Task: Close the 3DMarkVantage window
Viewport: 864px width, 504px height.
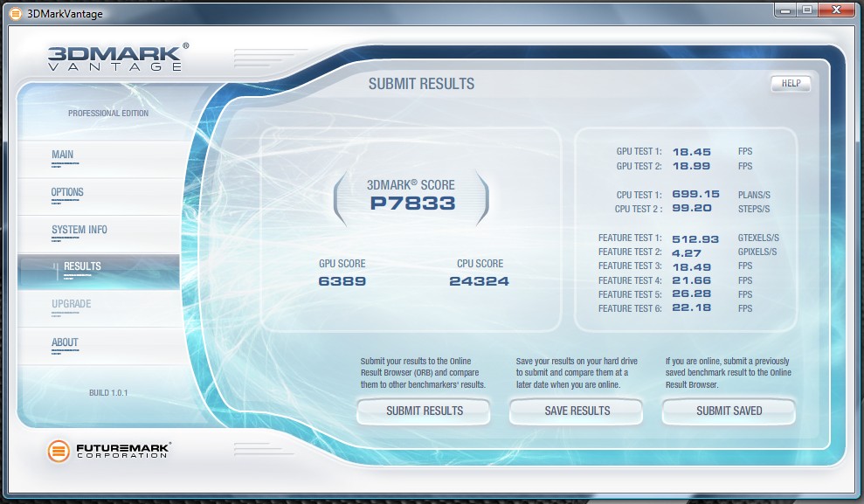Action: click(836, 10)
